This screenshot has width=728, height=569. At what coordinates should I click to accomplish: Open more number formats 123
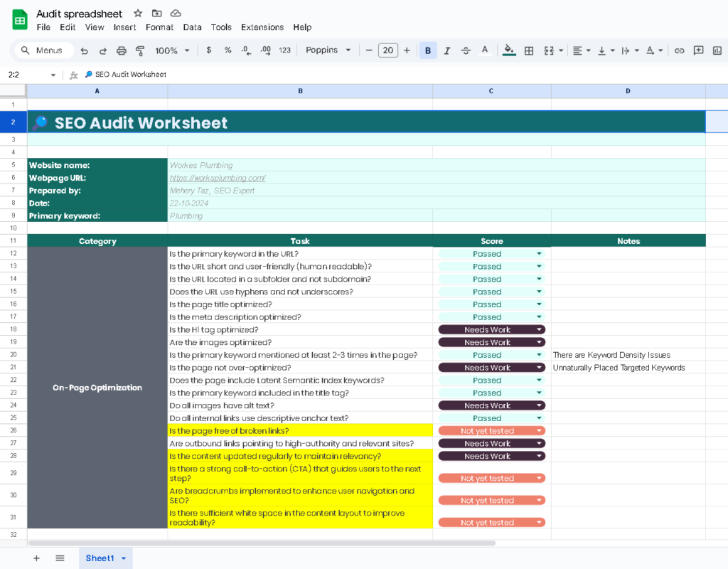(x=284, y=50)
